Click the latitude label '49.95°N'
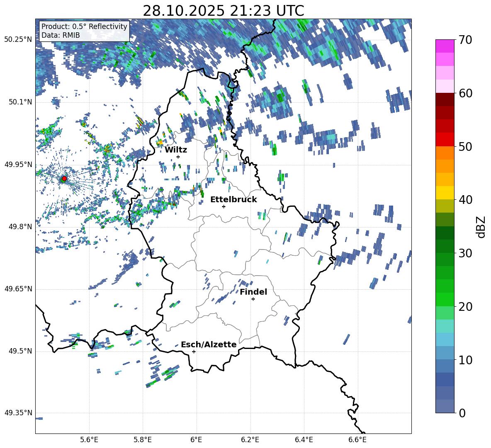The image size is (491, 448). pyautogui.click(x=18, y=164)
